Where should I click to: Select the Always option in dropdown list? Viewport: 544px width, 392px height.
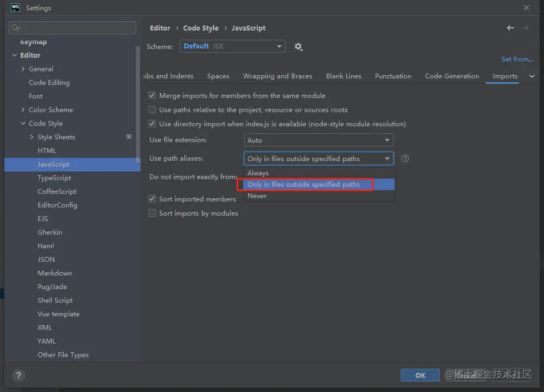[x=258, y=173]
